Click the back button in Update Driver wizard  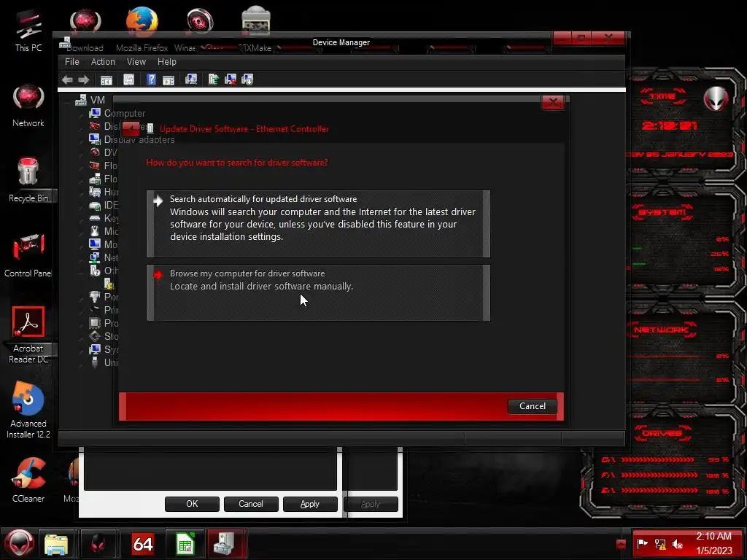[x=131, y=128]
